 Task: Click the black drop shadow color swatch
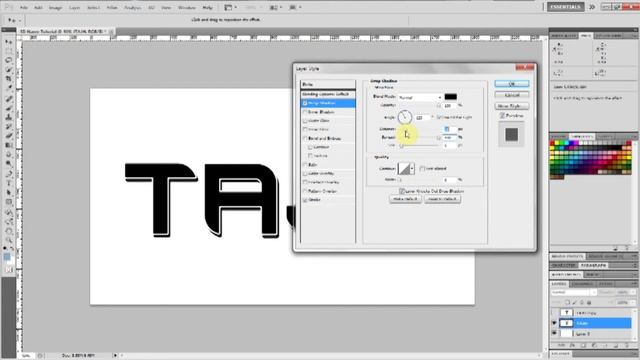pyautogui.click(x=451, y=97)
